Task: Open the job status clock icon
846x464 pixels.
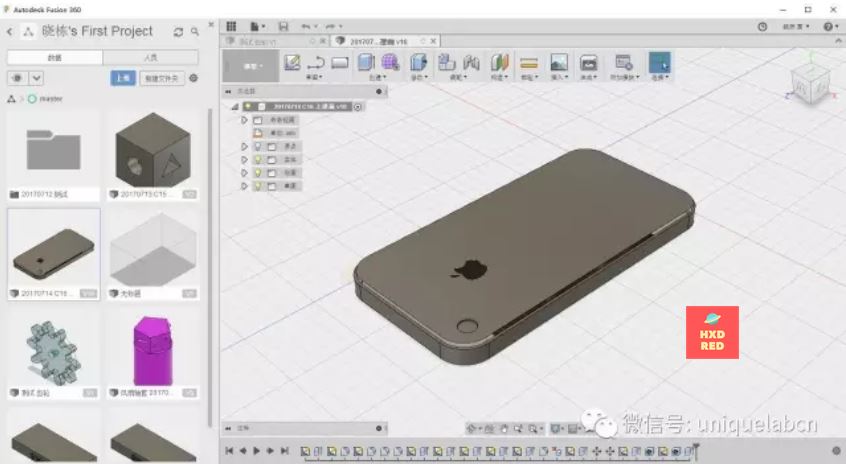Action: pyautogui.click(x=763, y=26)
